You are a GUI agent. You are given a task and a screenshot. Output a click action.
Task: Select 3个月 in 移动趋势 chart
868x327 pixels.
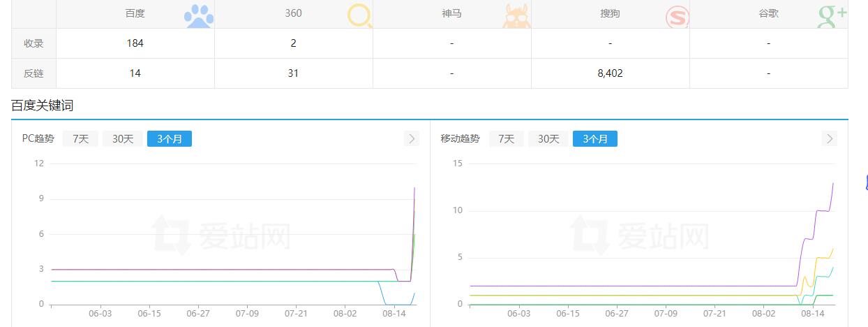pos(595,138)
